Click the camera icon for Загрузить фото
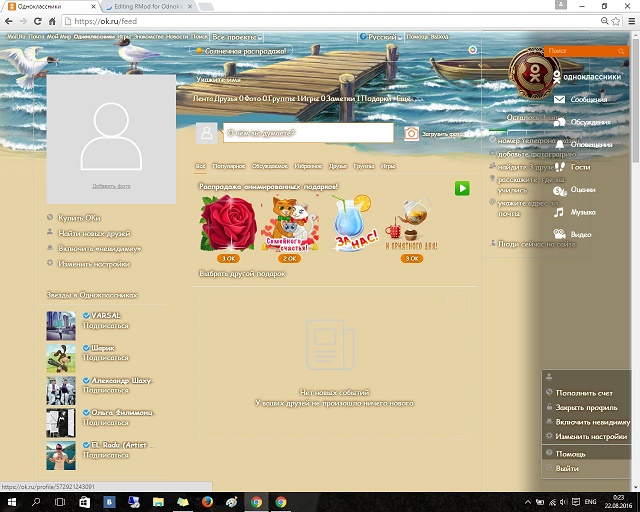Viewport: 640px width, 512px height. (411, 134)
